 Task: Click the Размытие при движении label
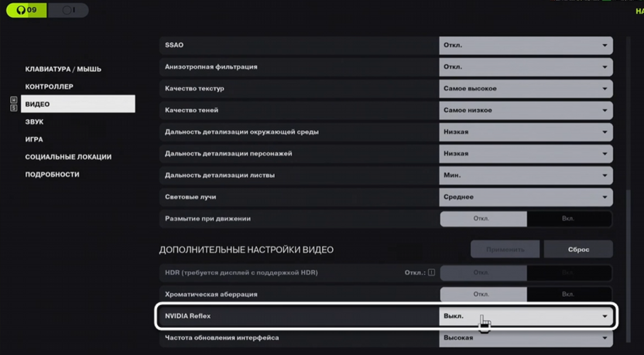point(207,219)
